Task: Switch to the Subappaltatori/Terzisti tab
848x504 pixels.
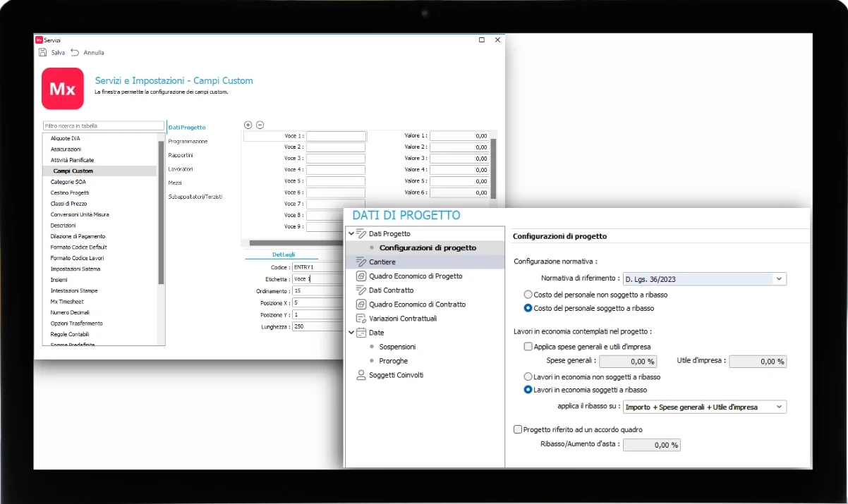Action: pyautogui.click(x=195, y=197)
